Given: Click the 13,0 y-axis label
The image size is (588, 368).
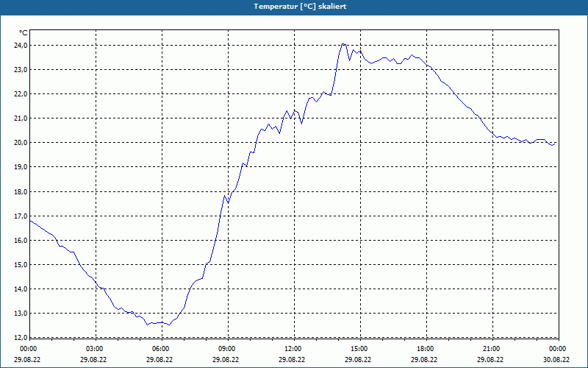Looking at the screenshot, I should point(21,314).
